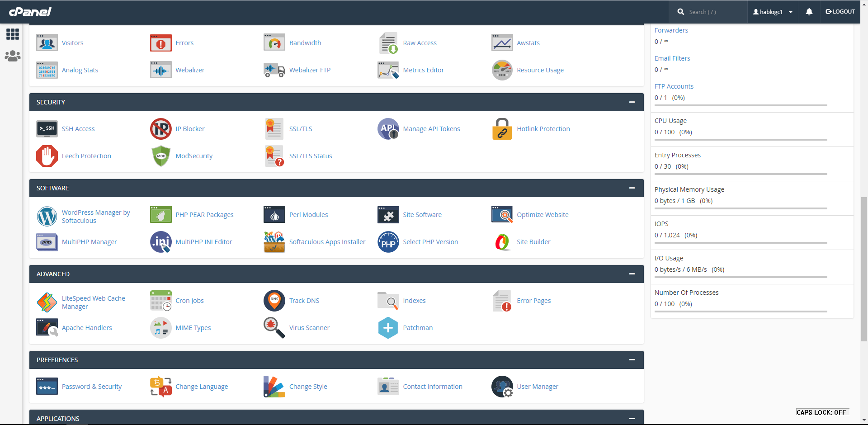Viewport: 868px width, 425px height.
Task: Collapse the SECURITY section
Action: pos(632,102)
